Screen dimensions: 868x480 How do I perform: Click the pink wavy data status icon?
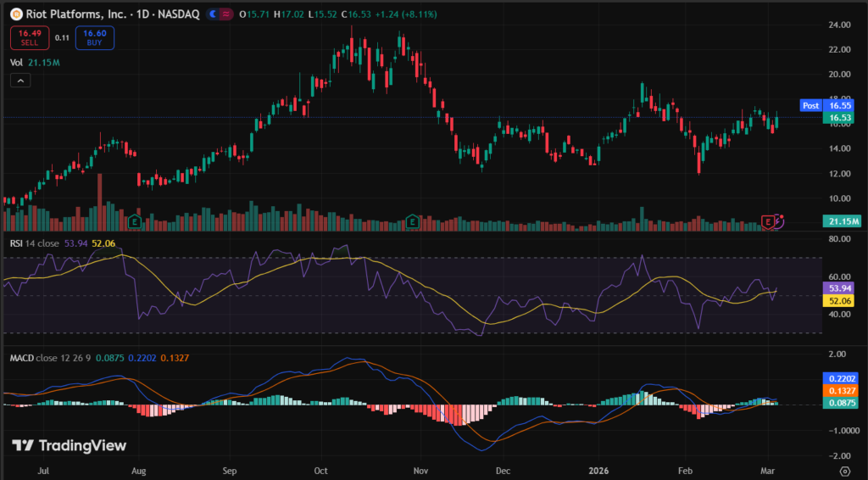point(227,14)
